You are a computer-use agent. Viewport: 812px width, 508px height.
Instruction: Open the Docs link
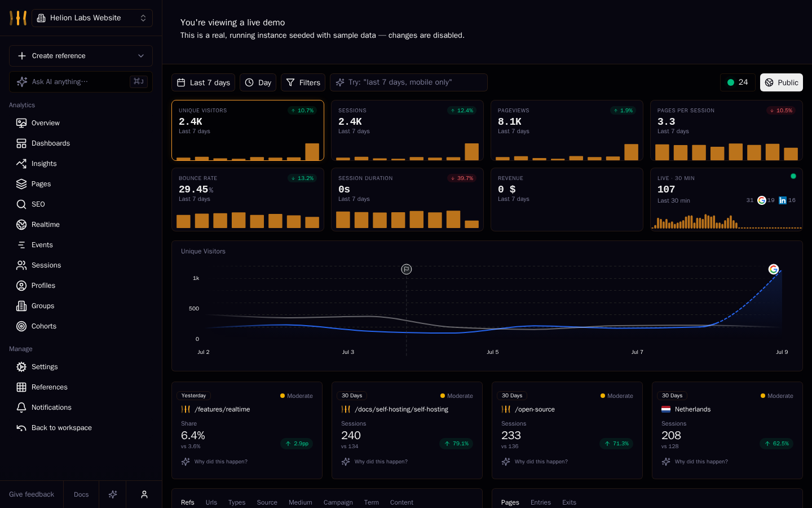tap(81, 494)
